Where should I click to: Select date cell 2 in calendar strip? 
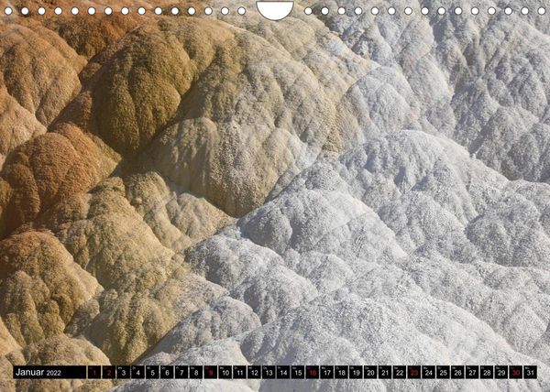(109, 373)
